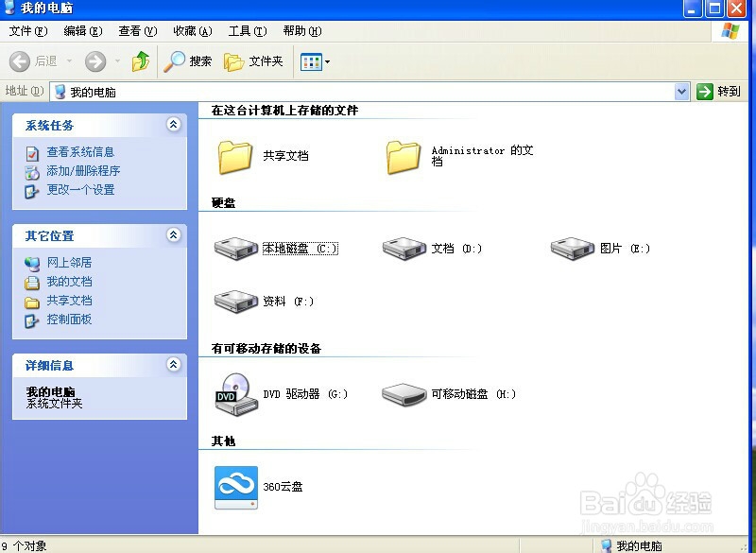Open the Views icon button
The height and width of the screenshot is (553, 756).
pyautogui.click(x=311, y=61)
